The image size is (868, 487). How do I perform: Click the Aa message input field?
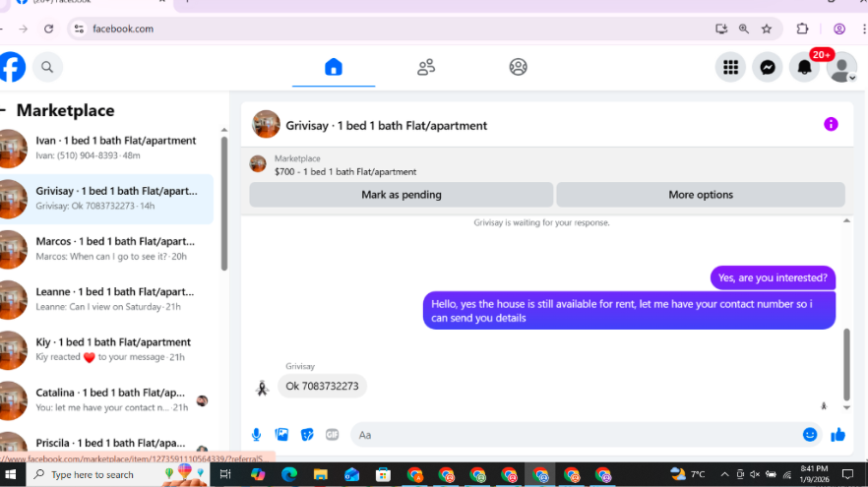(x=576, y=435)
